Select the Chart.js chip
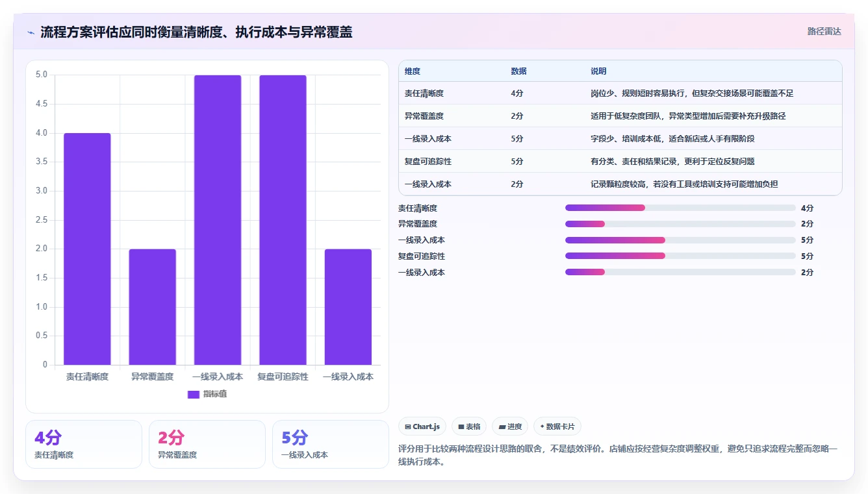This screenshot has width=868, height=494. coord(422,426)
